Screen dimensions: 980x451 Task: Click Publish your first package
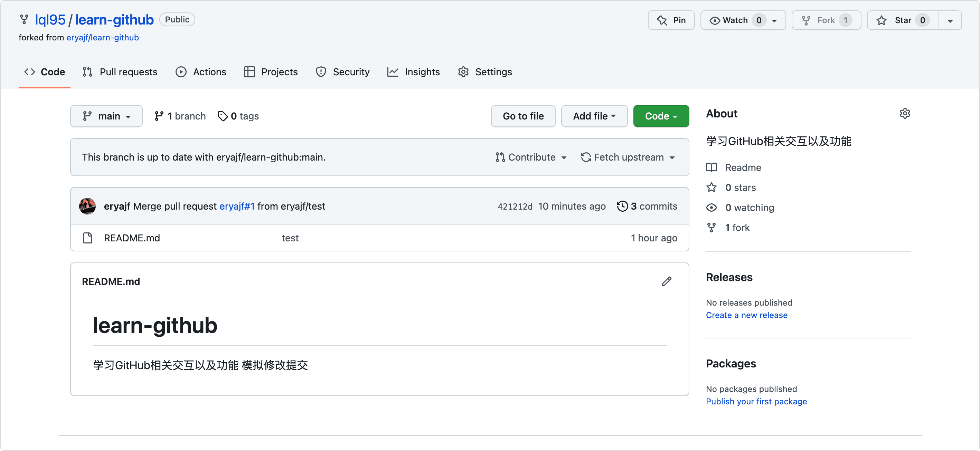(x=756, y=401)
